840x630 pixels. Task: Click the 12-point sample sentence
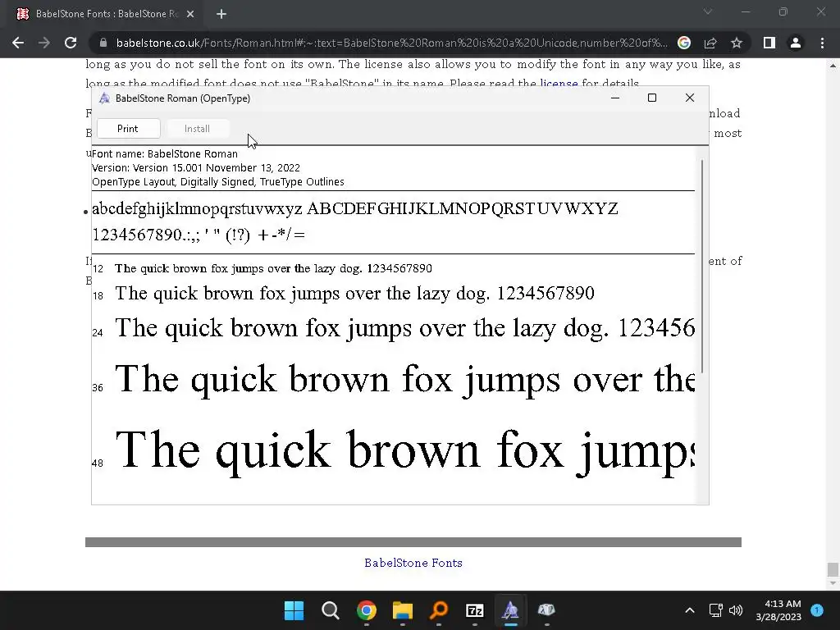(x=273, y=268)
